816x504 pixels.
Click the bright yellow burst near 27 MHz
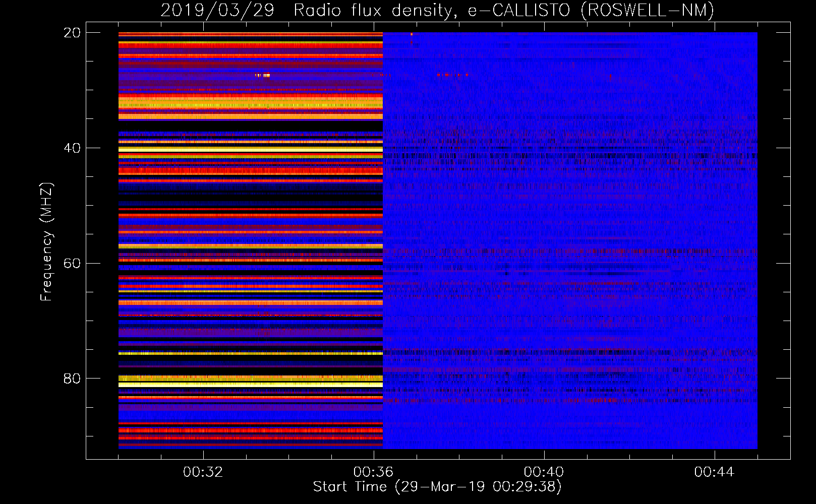pyautogui.click(x=263, y=76)
